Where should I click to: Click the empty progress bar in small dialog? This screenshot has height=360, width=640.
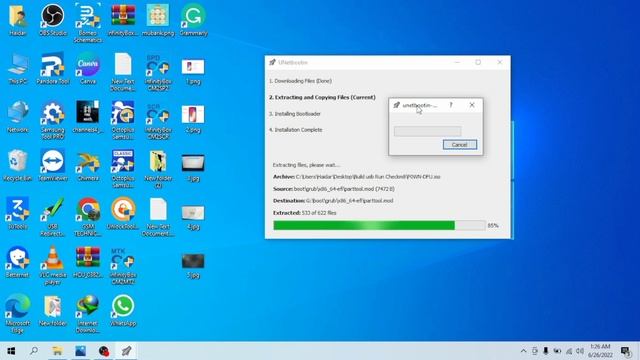[x=427, y=131]
